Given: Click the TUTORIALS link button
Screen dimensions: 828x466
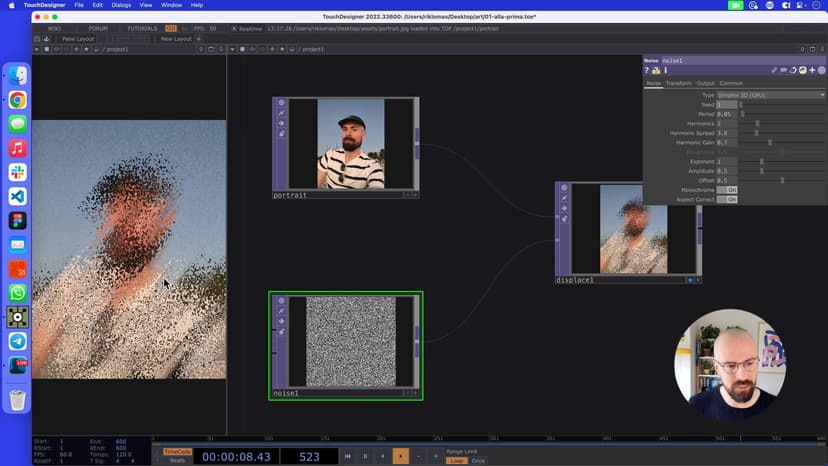Looking at the screenshot, I should pyautogui.click(x=142, y=28).
